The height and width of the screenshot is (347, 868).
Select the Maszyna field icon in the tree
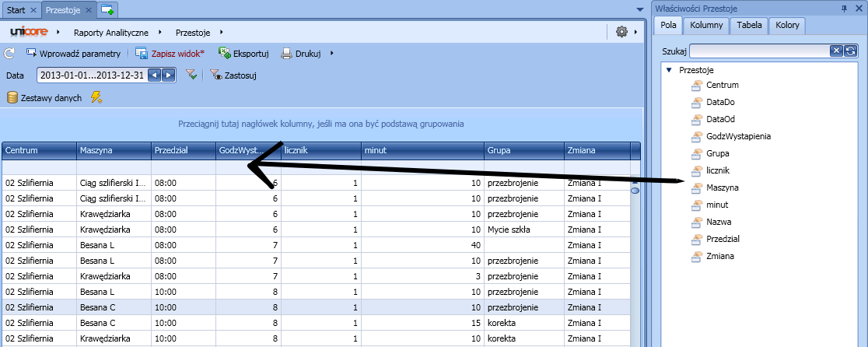(x=697, y=188)
